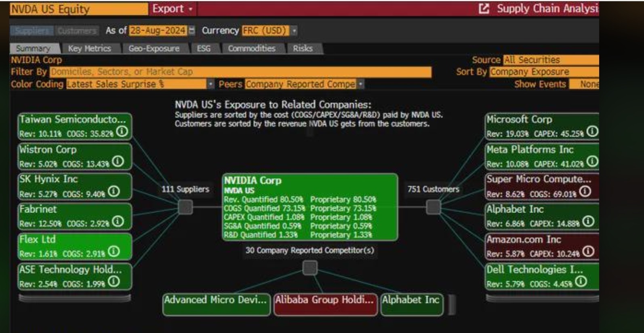Open the calendar icon next to As of date

coord(192,30)
